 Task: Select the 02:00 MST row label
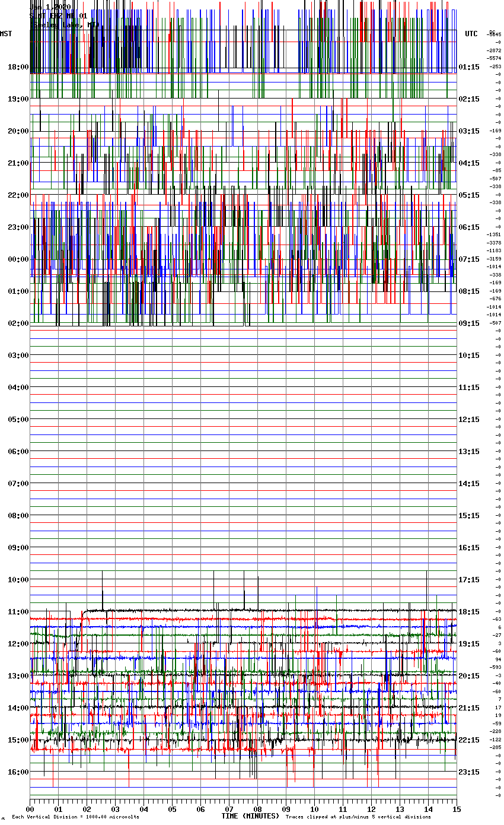coord(18,323)
